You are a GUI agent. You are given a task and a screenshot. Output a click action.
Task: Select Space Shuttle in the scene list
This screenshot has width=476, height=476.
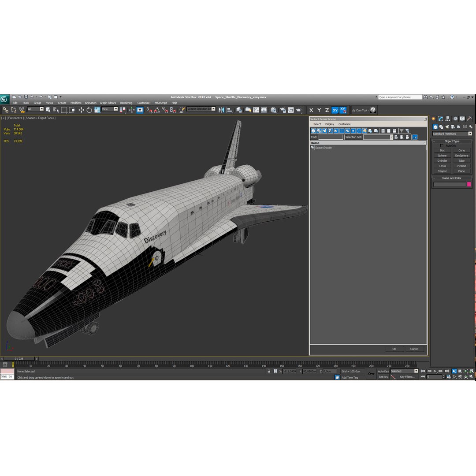pyautogui.click(x=324, y=148)
